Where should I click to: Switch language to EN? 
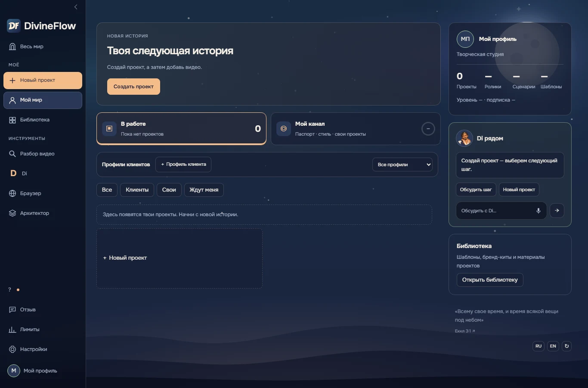pos(553,346)
